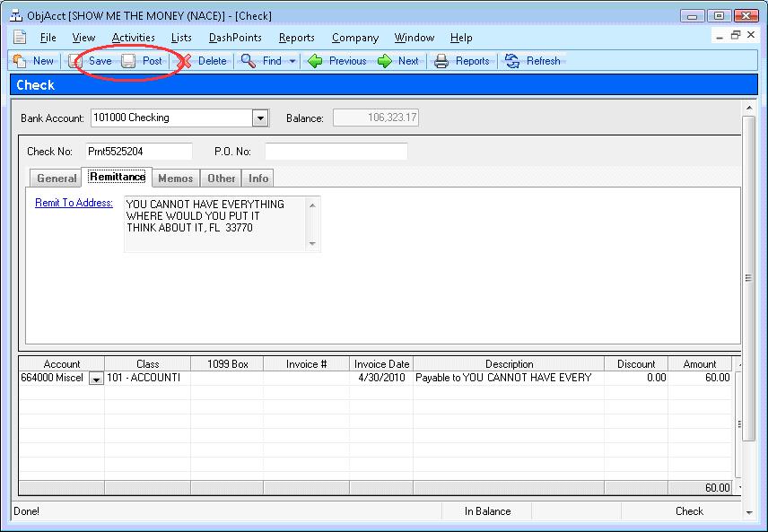Expand the Account cell dropdown for 664000
This screenshot has width=768, height=532.
point(96,379)
